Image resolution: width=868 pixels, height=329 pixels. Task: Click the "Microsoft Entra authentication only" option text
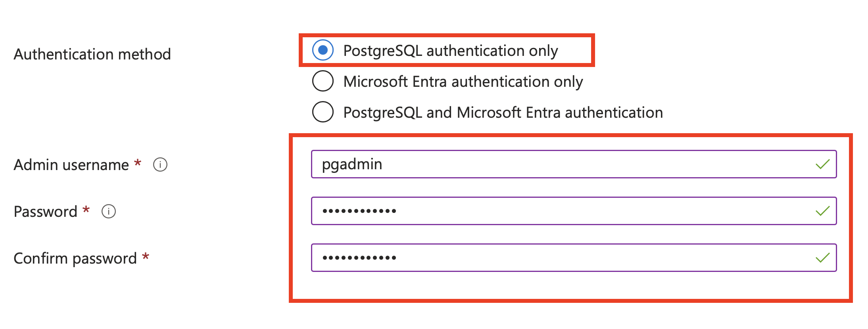[x=463, y=82]
